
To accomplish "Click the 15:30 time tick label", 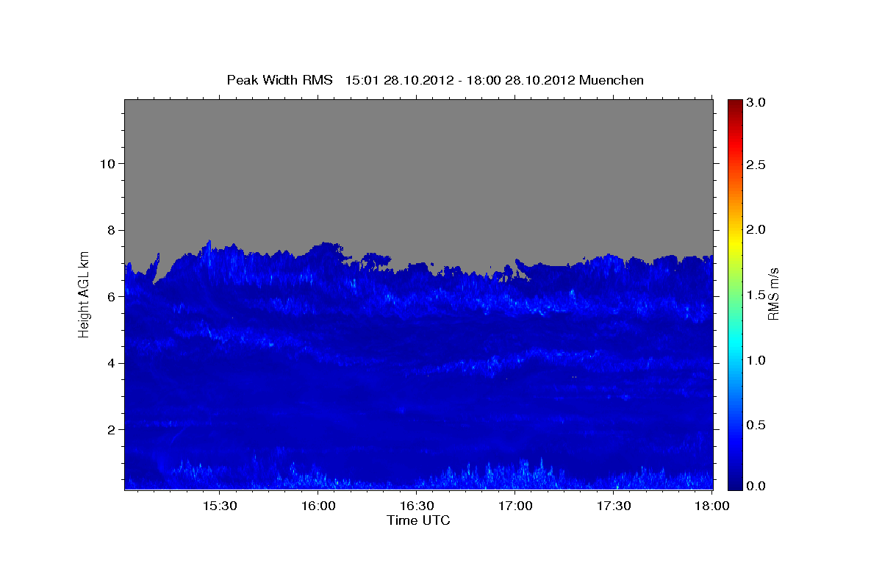I will [219, 506].
